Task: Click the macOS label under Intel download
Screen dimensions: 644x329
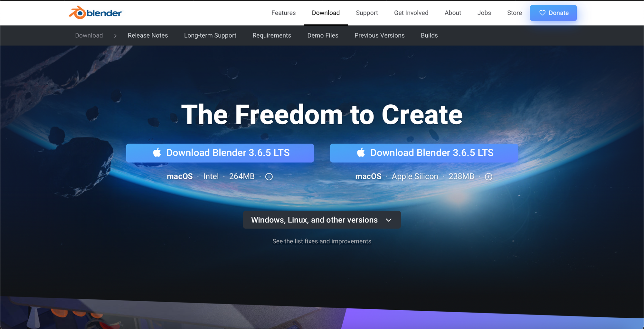Action: point(180,176)
